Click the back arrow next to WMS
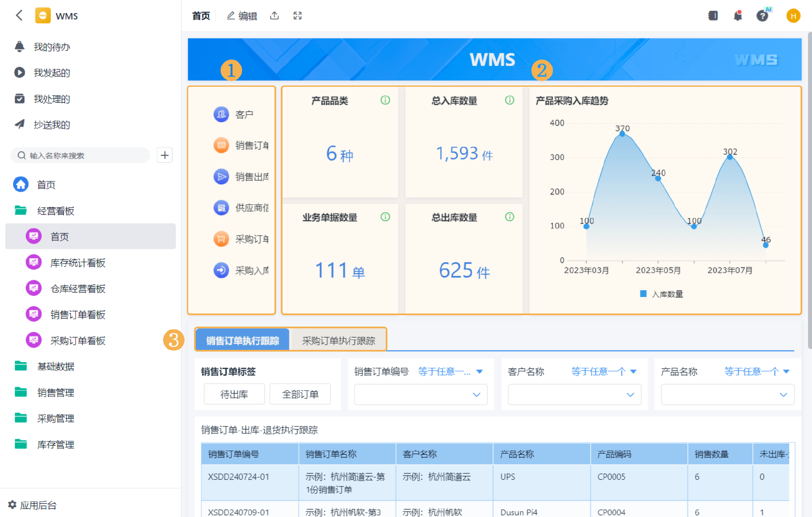The image size is (812, 517). (19, 16)
